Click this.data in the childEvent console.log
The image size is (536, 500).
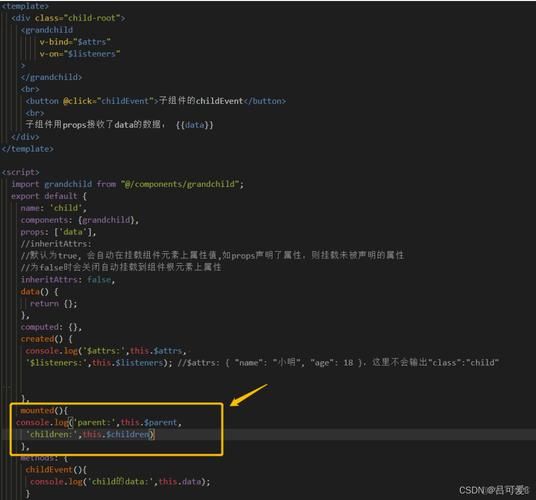(180, 482)
